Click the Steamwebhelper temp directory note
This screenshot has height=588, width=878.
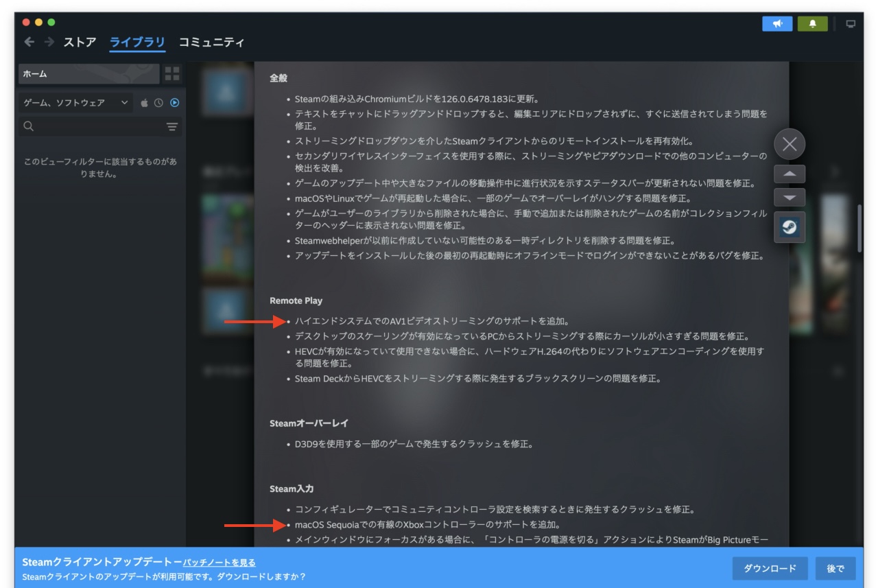485,241
